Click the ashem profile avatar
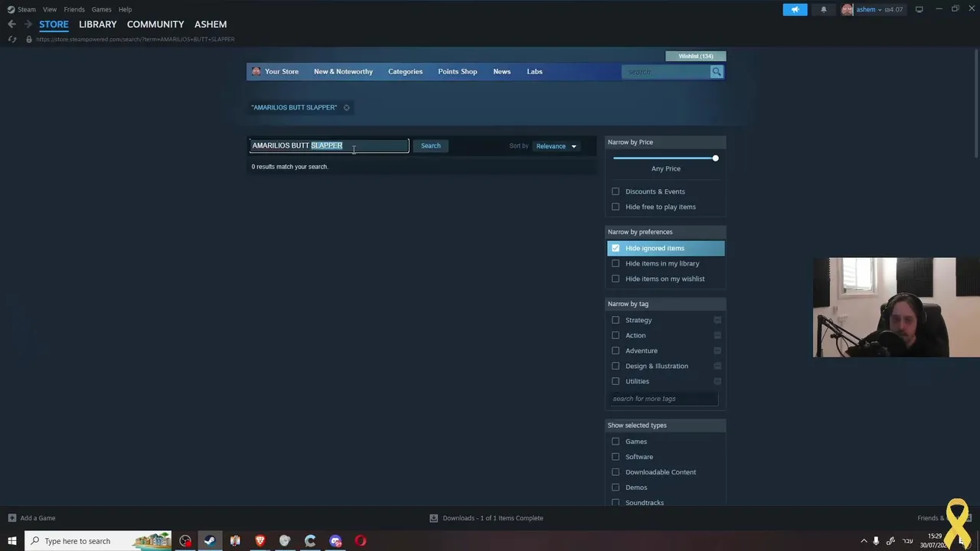Image resolution: width=980 pixels, height=551 pixels. coord(847,9)
